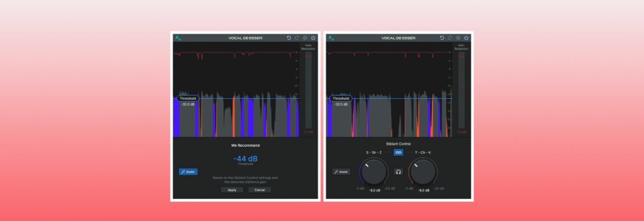The width and height of the screenshot is (644, 221).
Task: Click the Threshold handle in the Sibilant Control window
Action: pos(341,98)
